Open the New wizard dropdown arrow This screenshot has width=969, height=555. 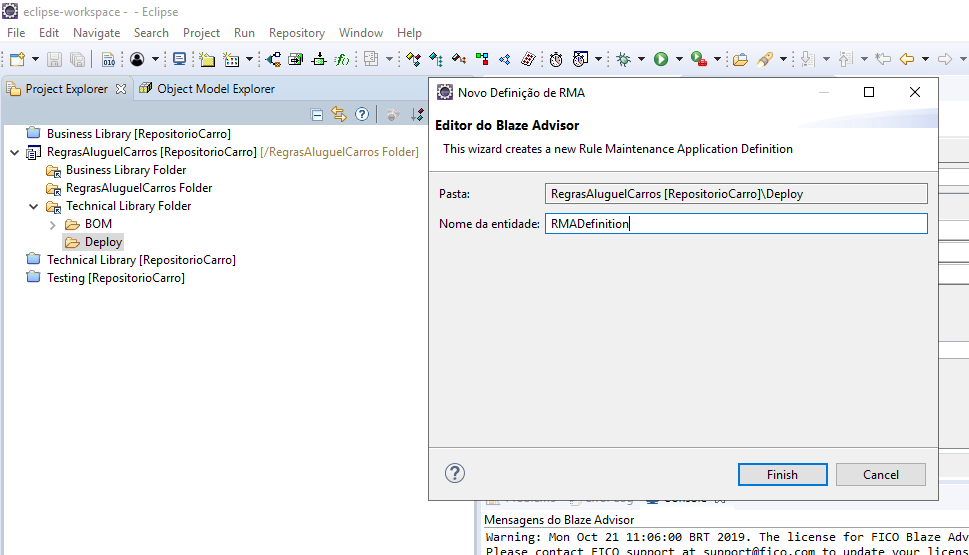point(35,59)
